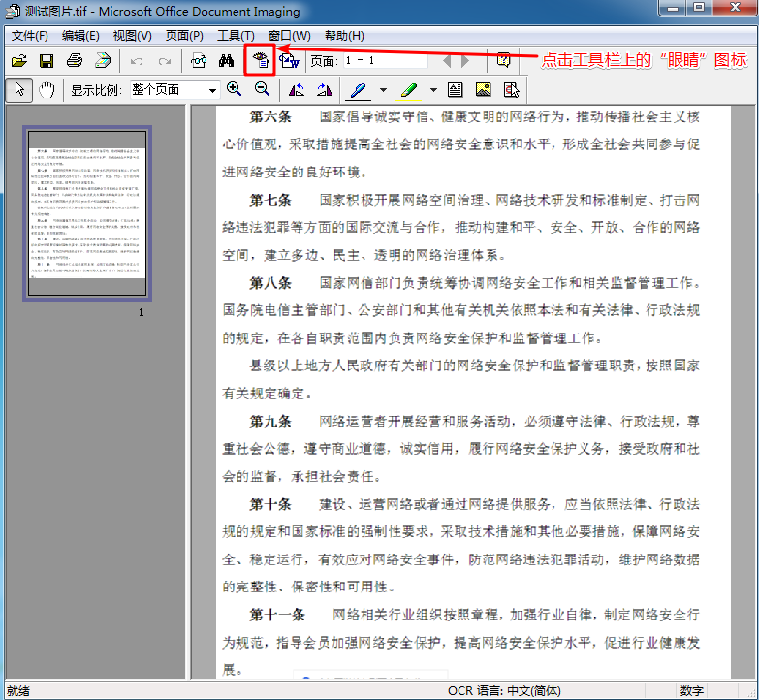This screenshot has height=700, width=759.
Task: Open reading view with the glasses icon
Action: [199, 61]
